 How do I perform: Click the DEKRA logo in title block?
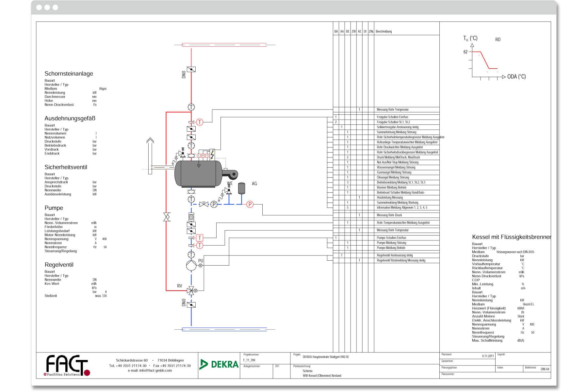coord(219,364)
